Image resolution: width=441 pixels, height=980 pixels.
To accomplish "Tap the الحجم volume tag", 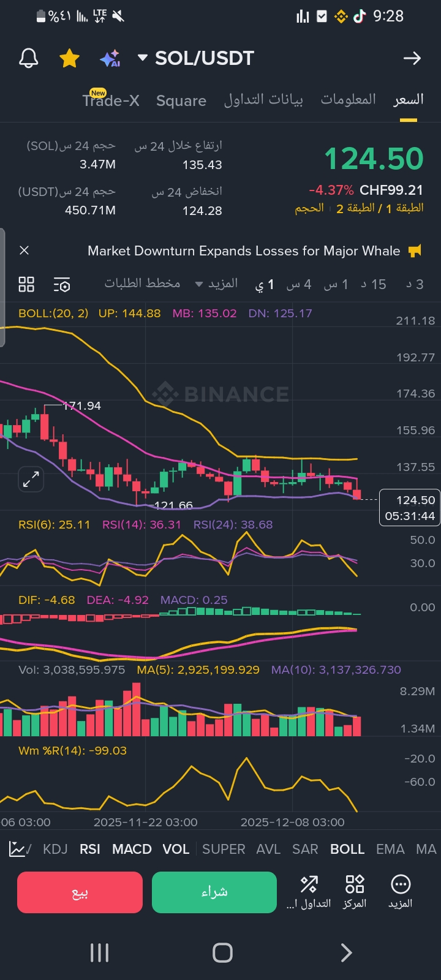I will pyautogui.click(x=309, y=208).
